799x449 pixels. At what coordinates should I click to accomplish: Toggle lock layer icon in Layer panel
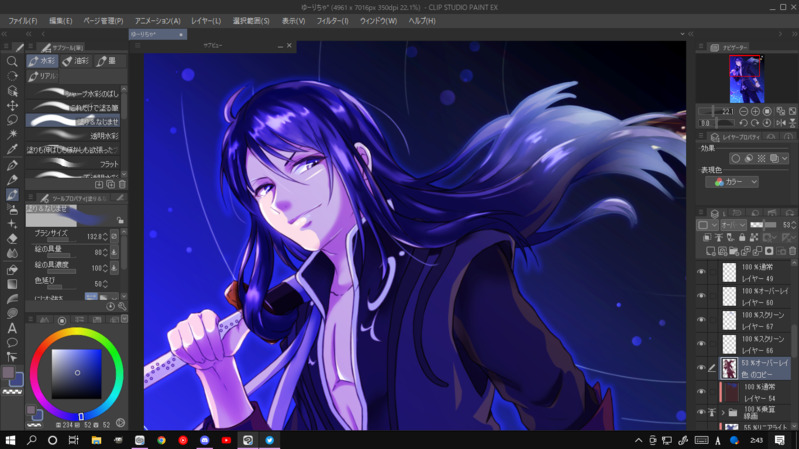click(x=742, y=237)
